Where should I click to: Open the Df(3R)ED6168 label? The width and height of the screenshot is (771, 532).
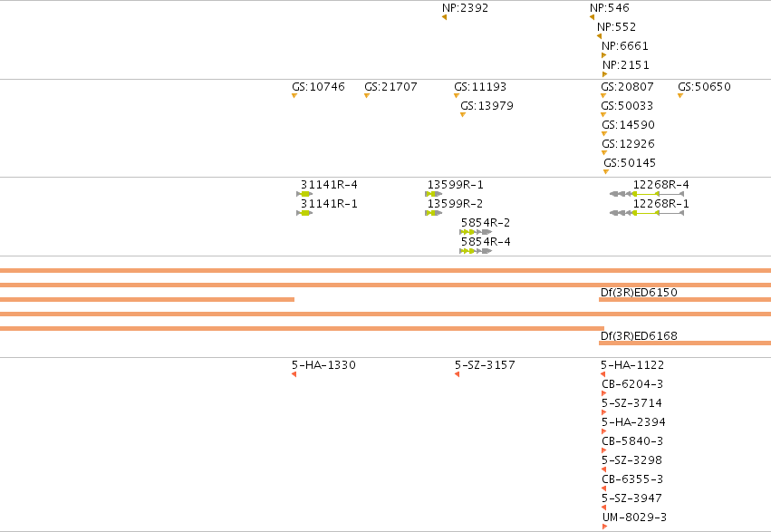pyautogui.click(x=639, y=336)
